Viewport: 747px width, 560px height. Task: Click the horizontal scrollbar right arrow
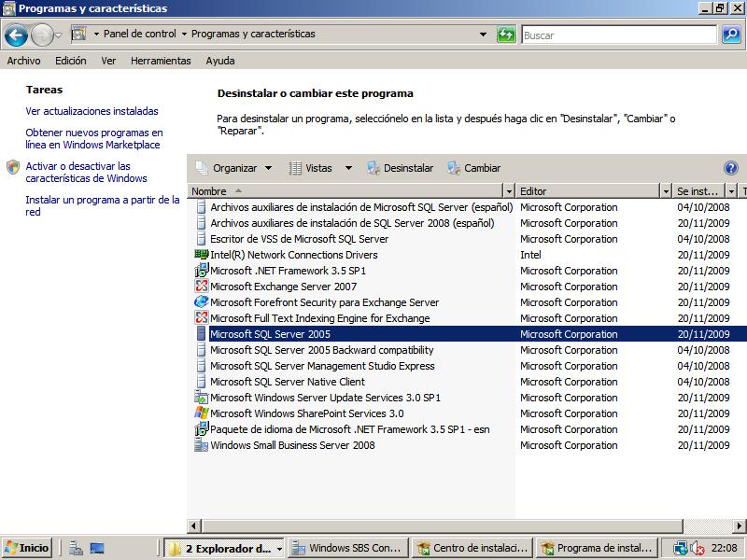[x=739, y=525]
